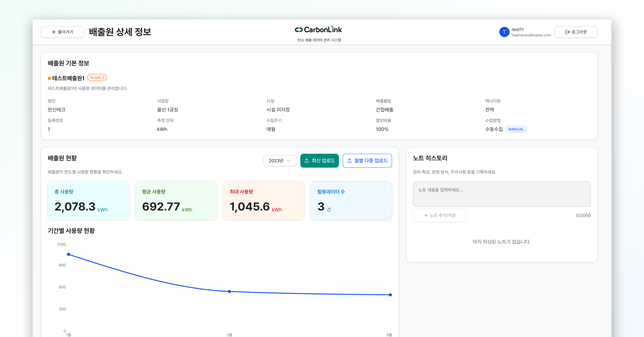Click the 시설 미지정 facility value
The height and width of the screenshot is (337, 644).
click(x=278, y=110)
